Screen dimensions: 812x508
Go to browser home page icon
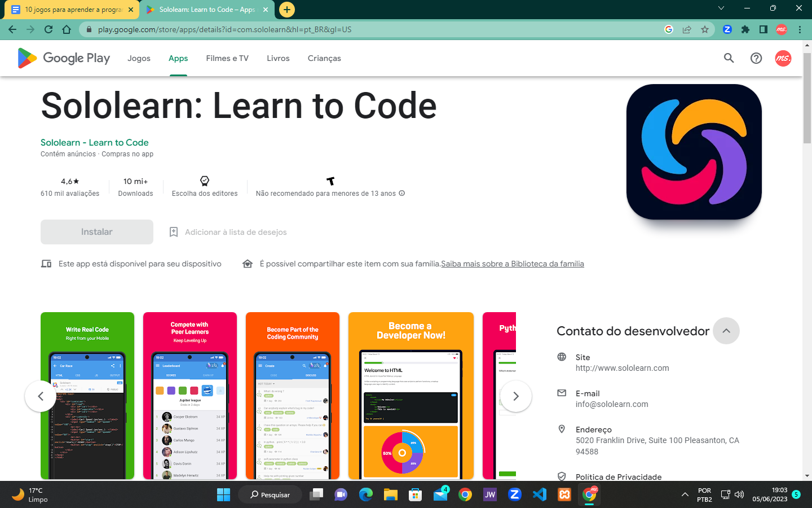coord(67,29)
